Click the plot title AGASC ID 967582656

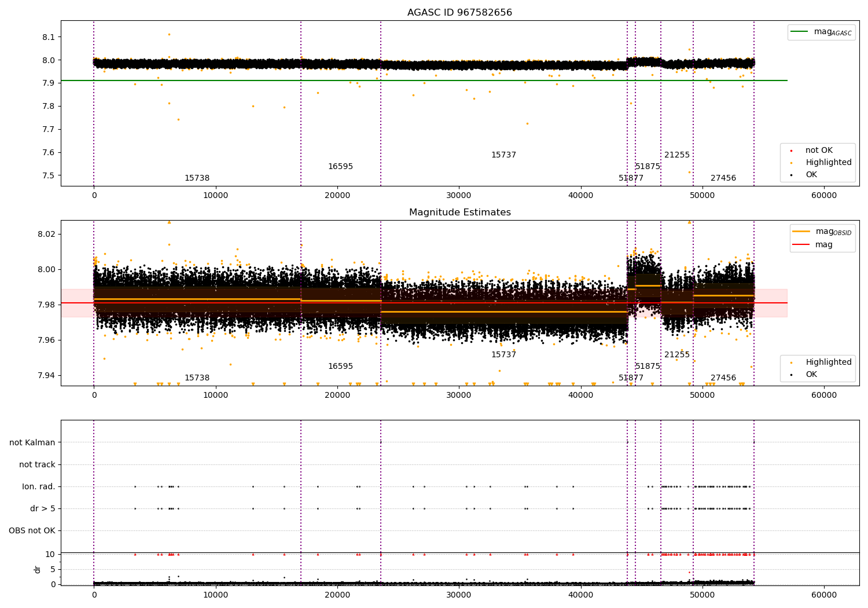459,13
